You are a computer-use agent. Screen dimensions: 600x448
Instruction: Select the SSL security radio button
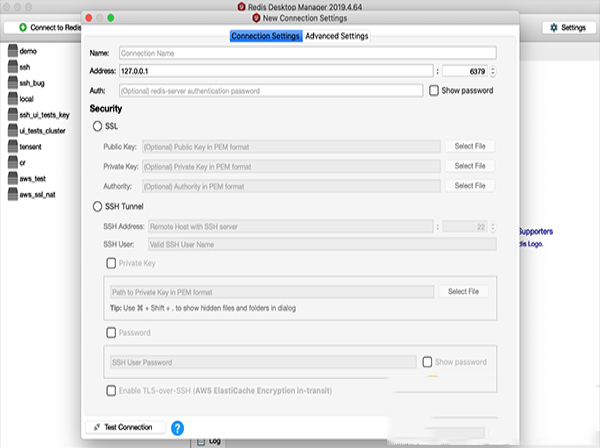tap(97, 126)
